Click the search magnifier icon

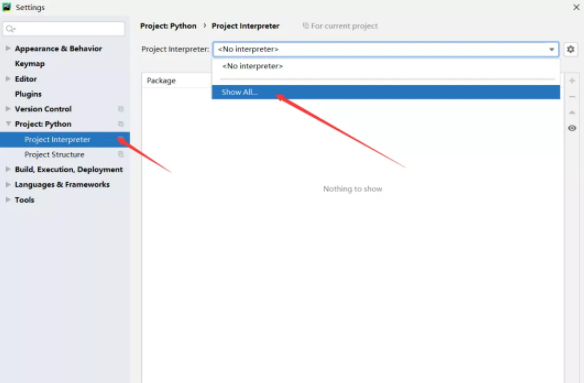pyautogui.click(x=10, y=29)
